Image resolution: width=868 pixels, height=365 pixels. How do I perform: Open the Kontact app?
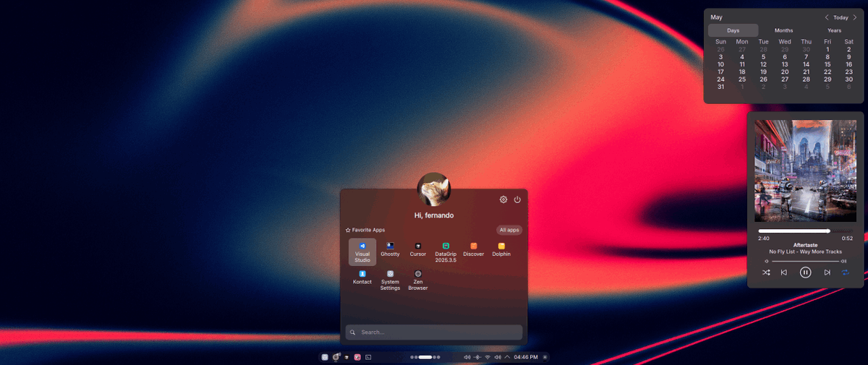click(x=362, y=278)
